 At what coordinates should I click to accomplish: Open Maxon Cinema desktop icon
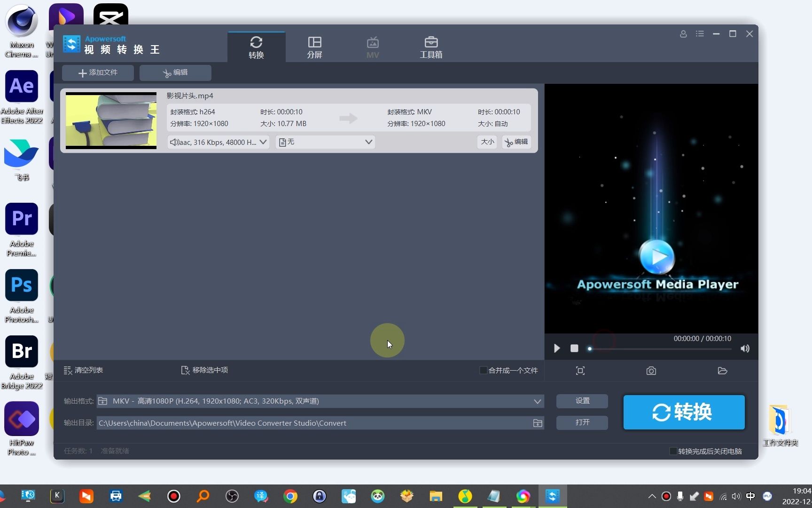tap(22, 31)
